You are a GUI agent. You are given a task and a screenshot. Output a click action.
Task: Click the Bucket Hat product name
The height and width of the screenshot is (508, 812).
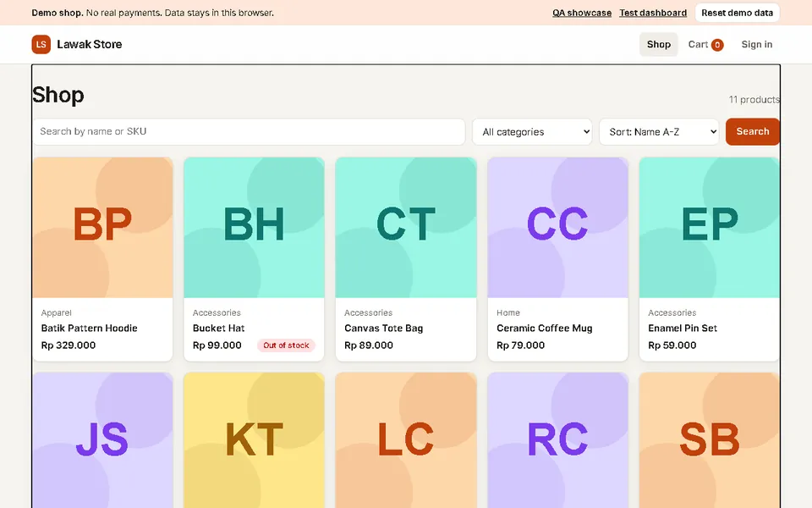coord(218,329)
